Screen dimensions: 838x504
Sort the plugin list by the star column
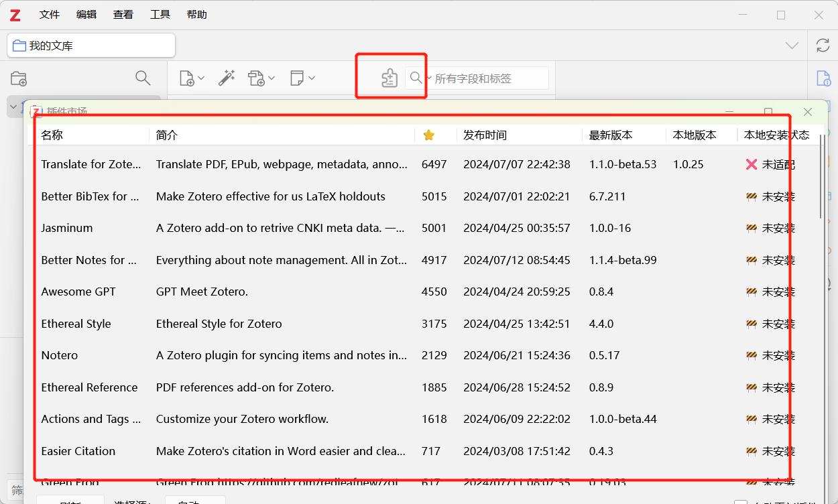click(x=429, y=135)
